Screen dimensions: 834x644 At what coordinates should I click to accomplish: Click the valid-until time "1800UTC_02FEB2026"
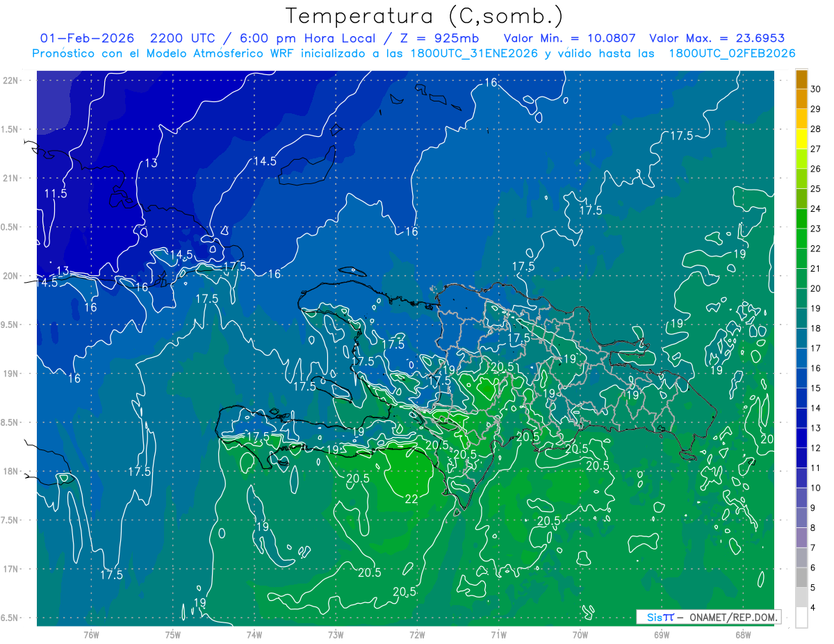pyautogui.click(x=732, y=53)
